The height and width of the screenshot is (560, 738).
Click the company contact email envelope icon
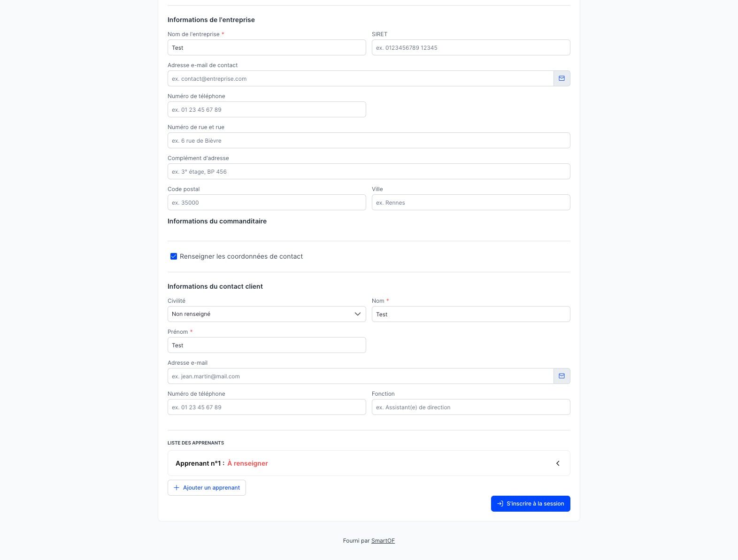561,78
